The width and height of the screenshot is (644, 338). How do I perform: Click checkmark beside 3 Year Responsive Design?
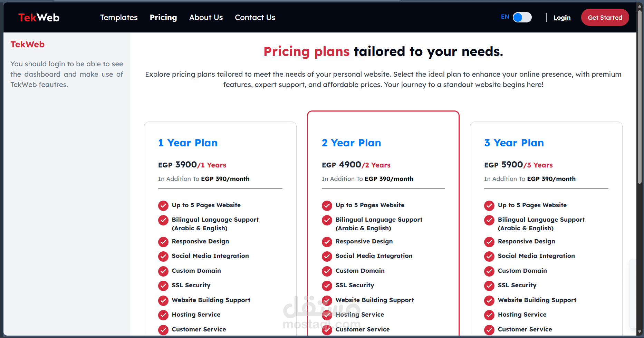pos(489,242)
